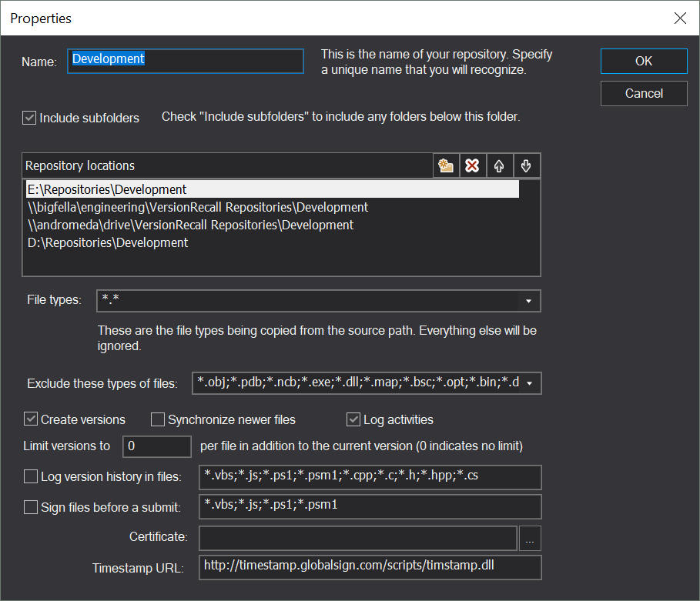Select the E:\Repositories\Development location
Screen dimensions: 700x601
point(273,189)
